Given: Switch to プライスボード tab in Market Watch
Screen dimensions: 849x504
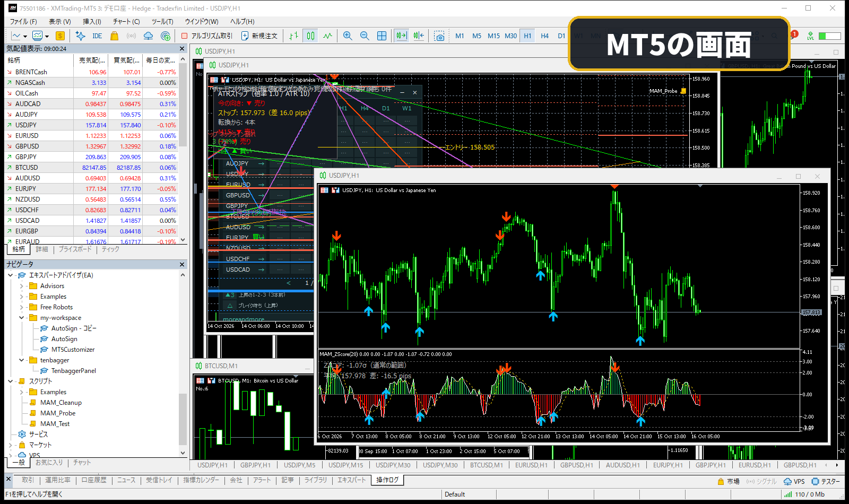Looking at the screenshot, I should click(x=75, y=249).
